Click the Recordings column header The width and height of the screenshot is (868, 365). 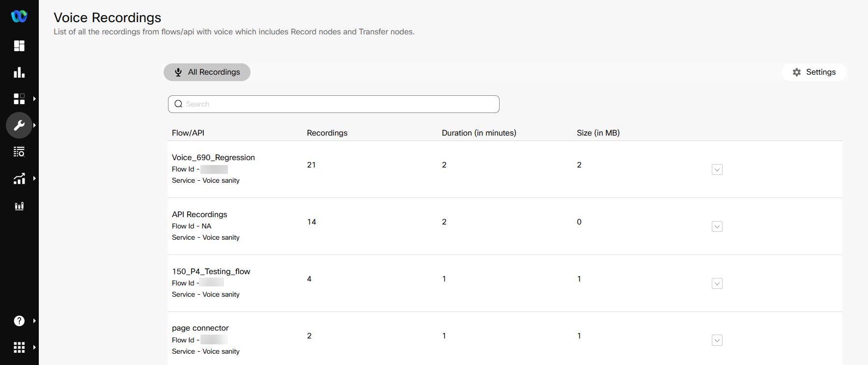point(327,133)
